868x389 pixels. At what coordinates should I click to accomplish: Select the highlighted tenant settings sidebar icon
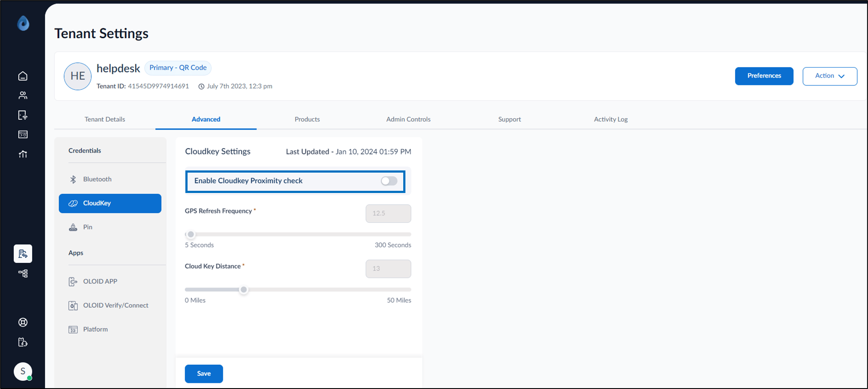click(23, 254)
